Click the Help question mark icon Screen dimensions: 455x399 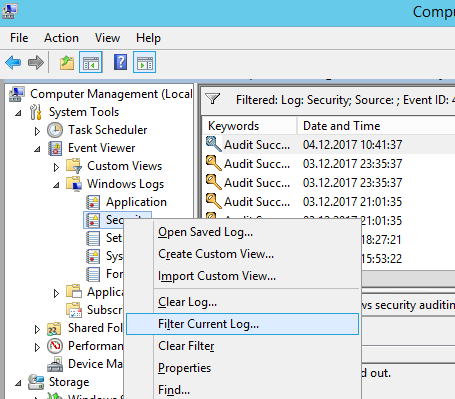point(120,62)
